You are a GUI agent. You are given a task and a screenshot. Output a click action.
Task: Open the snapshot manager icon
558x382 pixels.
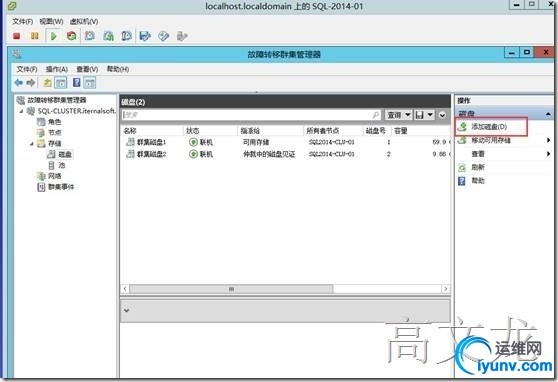[x=127, y=36]
